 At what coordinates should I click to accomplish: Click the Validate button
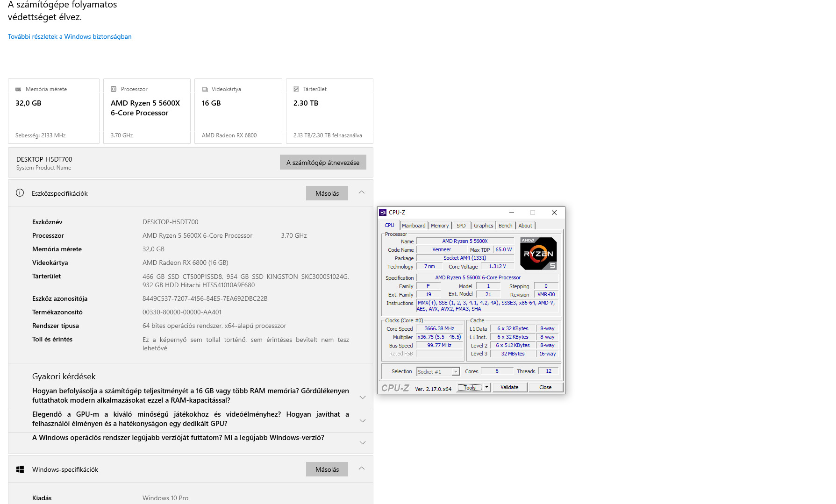click(x=509, y=387)
